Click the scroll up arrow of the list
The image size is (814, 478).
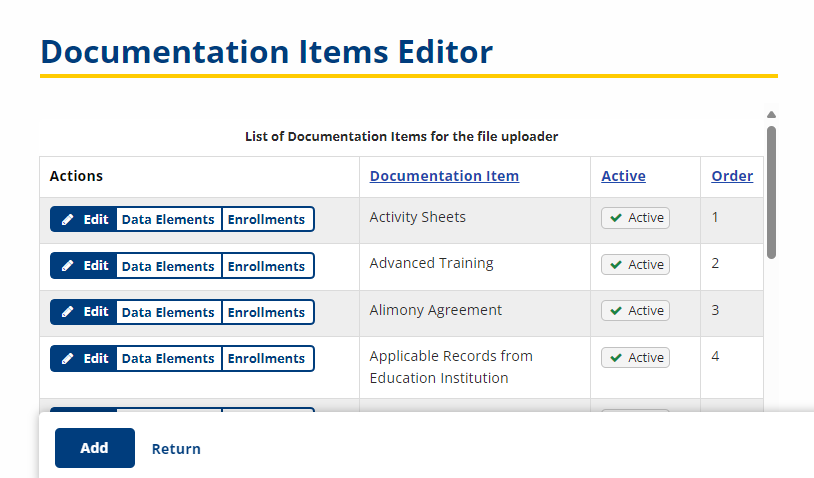point(771,115)
